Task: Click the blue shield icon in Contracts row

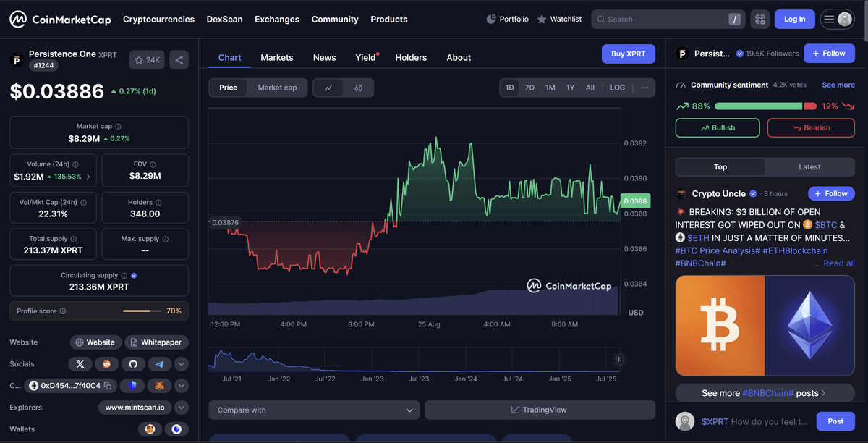Action: click(132, 386)
